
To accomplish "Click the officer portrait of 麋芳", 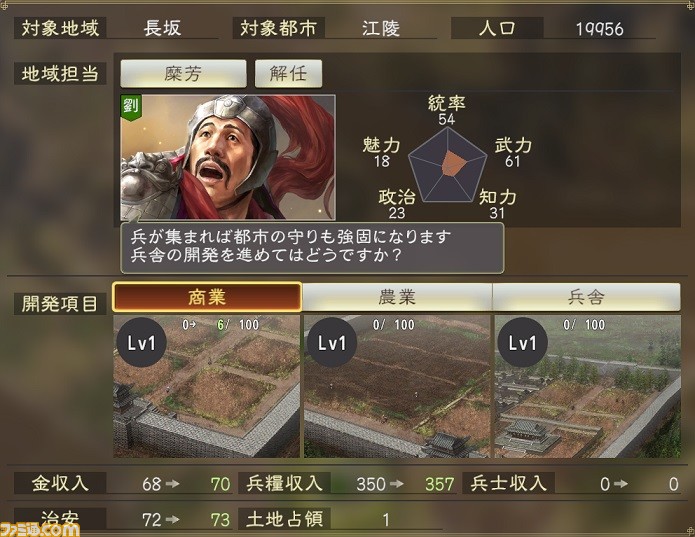I will [228, 157].
